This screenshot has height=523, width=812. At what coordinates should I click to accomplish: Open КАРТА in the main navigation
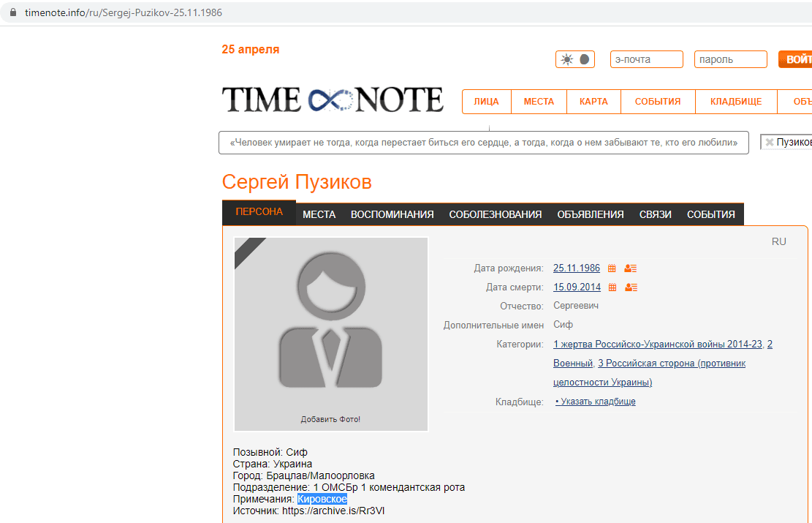coord(593,102)
